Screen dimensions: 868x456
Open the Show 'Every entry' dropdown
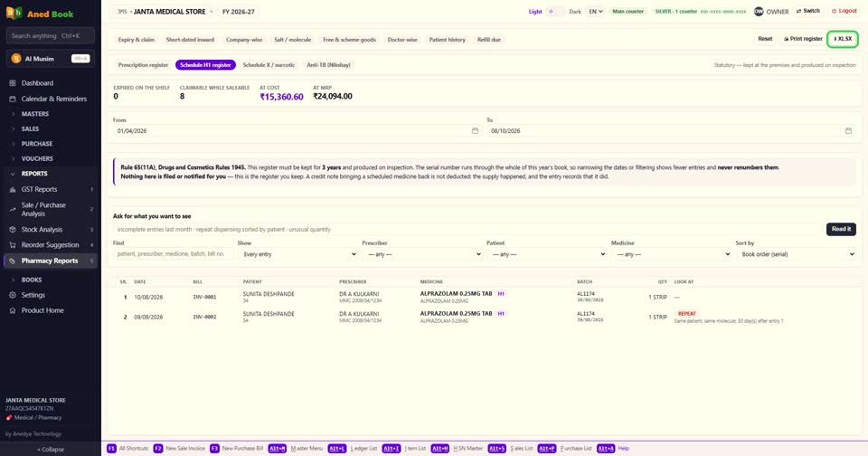(x=297, y=254)
